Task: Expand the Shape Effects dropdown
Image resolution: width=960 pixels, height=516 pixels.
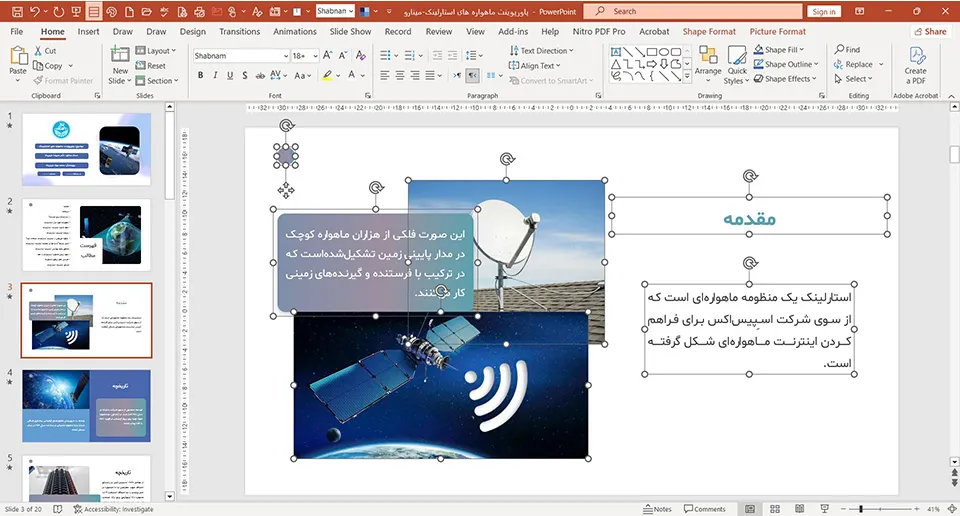Action: 785,79
